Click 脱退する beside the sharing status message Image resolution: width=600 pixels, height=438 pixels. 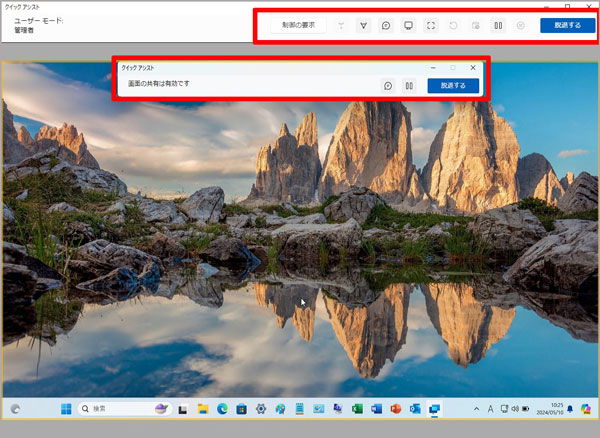click(x=452, y=86)
